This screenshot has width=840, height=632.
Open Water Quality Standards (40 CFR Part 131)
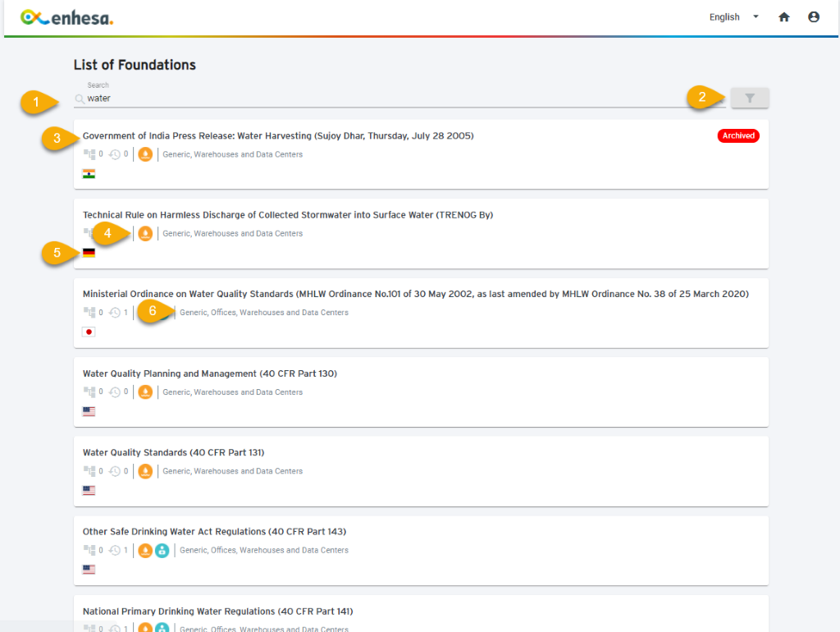click(173, 452)
